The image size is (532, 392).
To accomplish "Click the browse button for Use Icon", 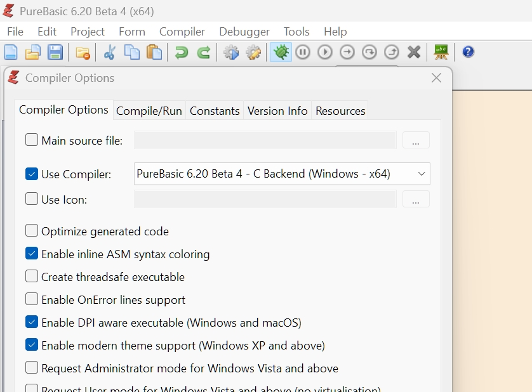I will (416, 199).
